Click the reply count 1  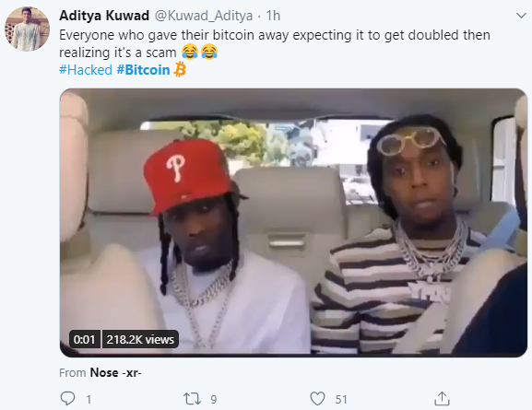tap(89, 400)
